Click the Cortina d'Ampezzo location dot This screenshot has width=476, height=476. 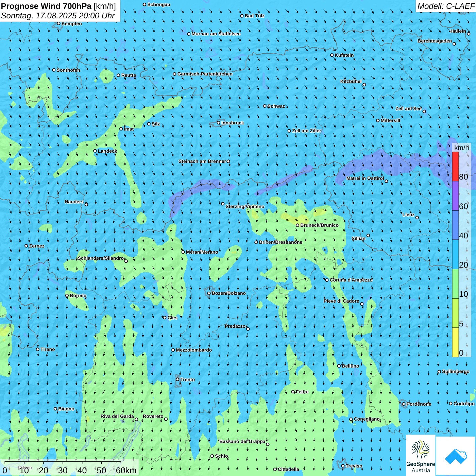tap(327, 280)
